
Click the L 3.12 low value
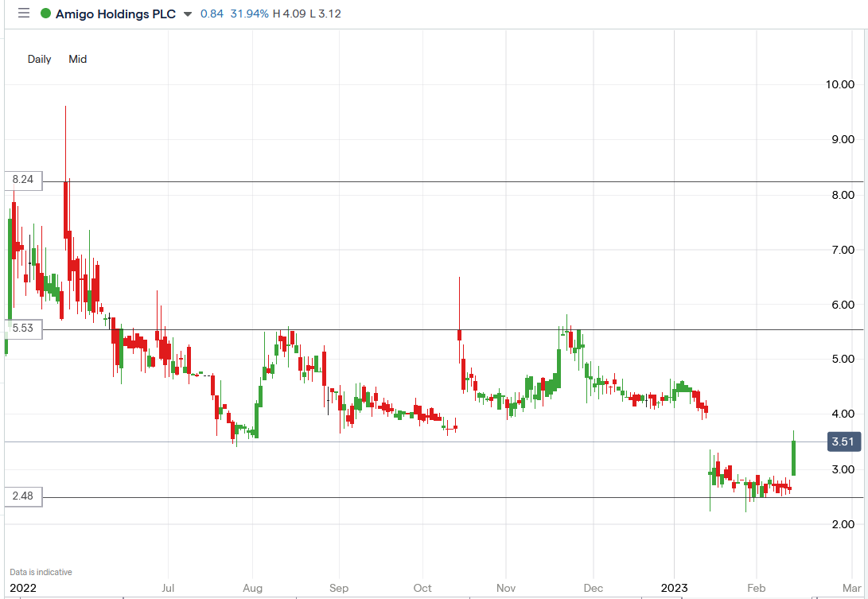(x=325, y=14)
